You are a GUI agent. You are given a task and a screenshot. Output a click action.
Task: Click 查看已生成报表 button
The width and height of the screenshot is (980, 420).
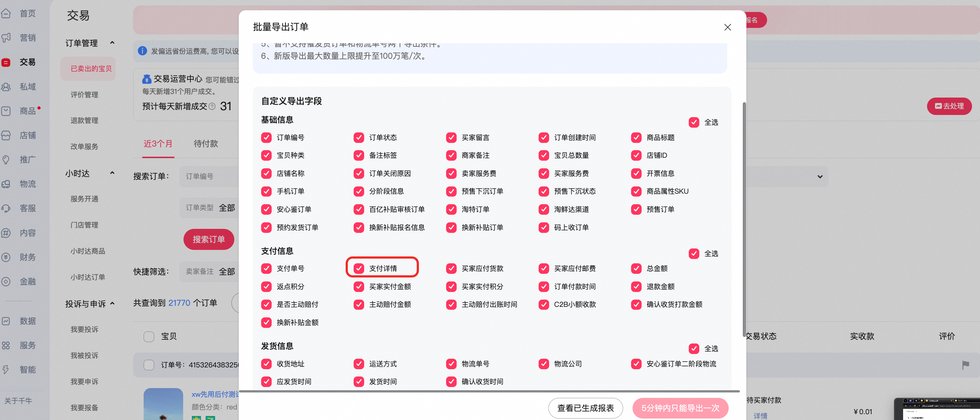[585, 408]
